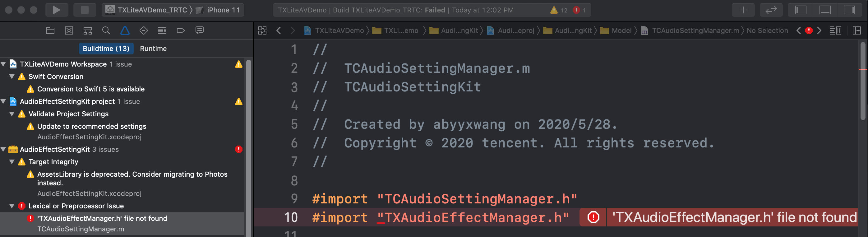Screen dimensions: 868x237
Task: Toggle the bottom Debug area panel
Action: pyautogui.click(x=824, y=10)
